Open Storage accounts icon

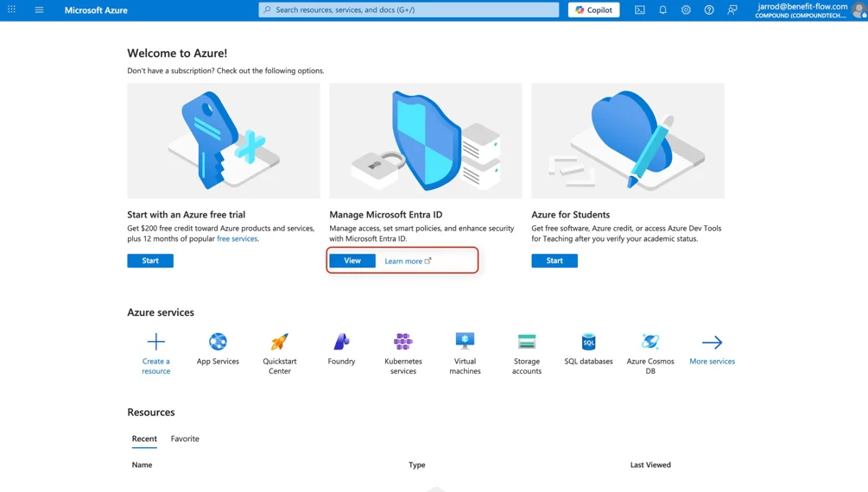click(527, 342)
